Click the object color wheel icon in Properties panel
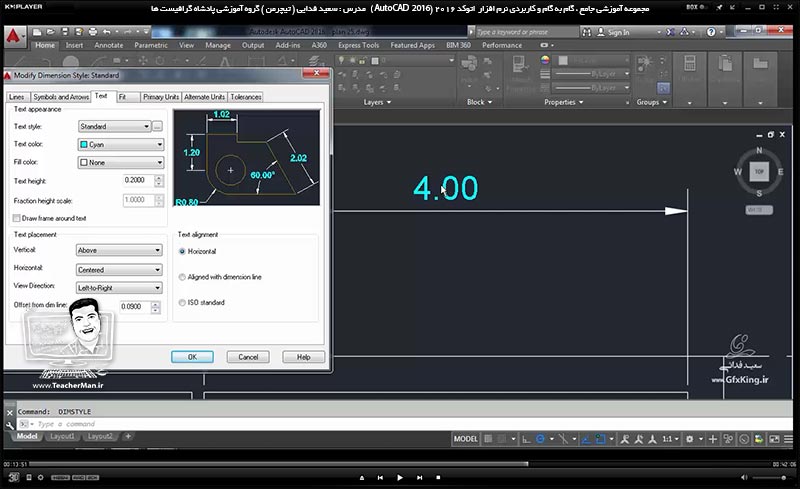 coord(545,60)
